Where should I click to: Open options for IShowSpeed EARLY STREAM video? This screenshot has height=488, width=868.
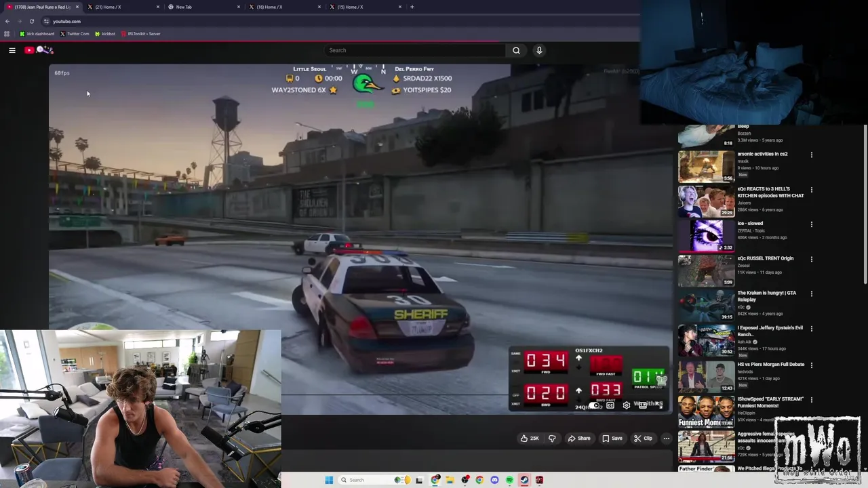pos(811,400)
